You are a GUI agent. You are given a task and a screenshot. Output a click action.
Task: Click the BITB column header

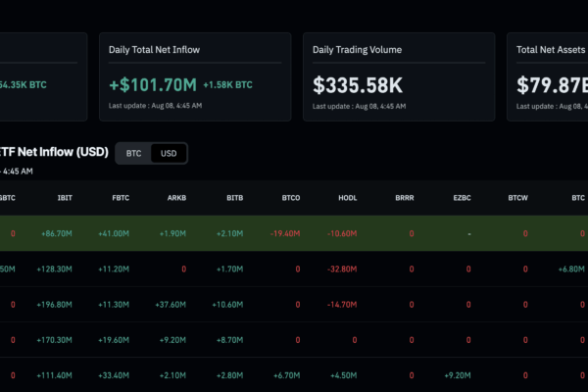pos(235,198)
